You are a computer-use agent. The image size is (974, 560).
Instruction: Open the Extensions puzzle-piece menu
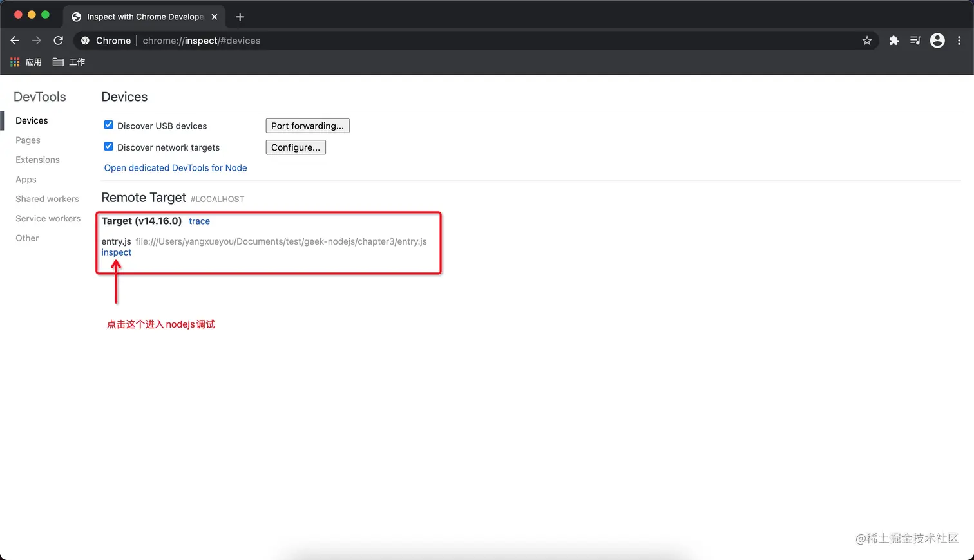click(x=894, y=41)
